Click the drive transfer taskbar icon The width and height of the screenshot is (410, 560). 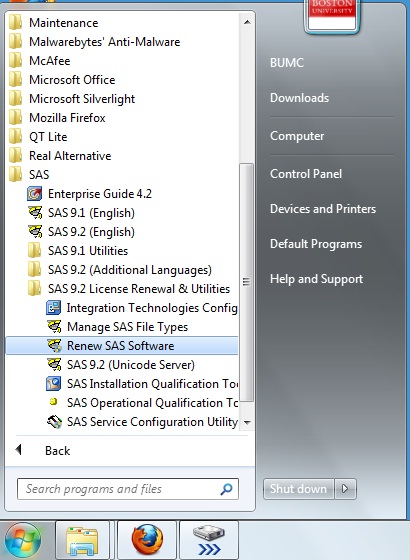209,541
